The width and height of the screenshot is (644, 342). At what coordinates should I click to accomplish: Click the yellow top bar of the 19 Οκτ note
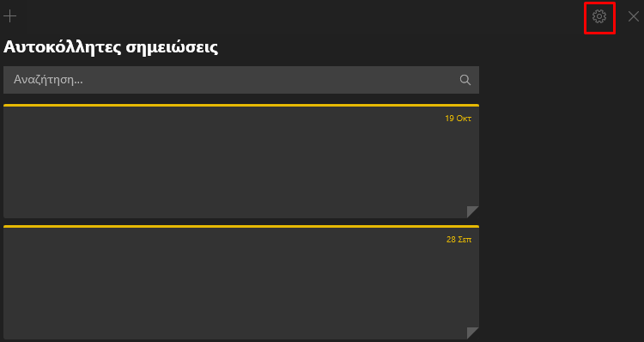[241, 105]
